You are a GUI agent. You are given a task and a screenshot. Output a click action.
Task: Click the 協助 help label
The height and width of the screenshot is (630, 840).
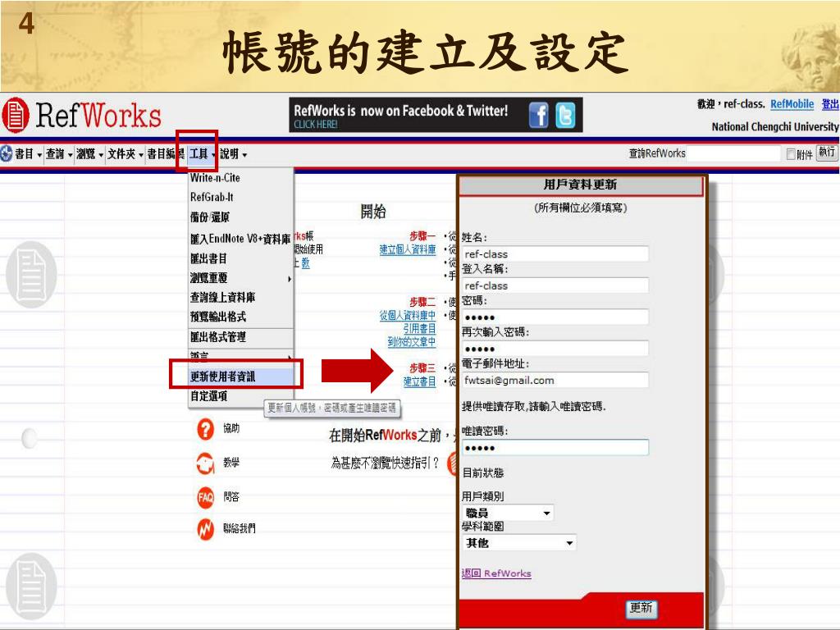231,428
